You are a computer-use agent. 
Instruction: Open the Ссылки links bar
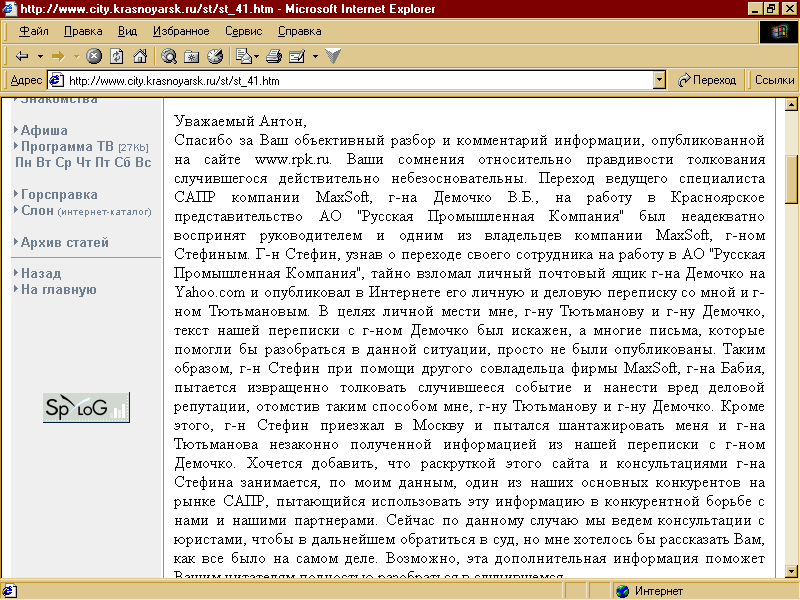coord(774,80)
